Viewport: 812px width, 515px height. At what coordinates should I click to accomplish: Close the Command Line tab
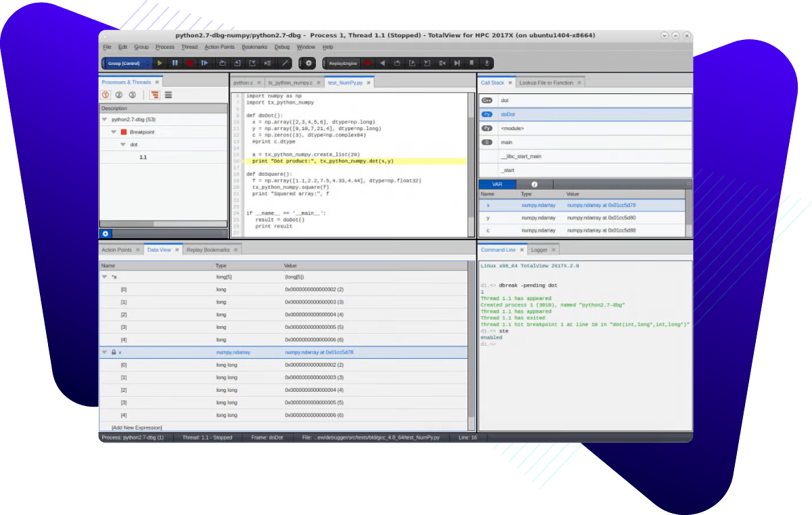pos(522,250)
